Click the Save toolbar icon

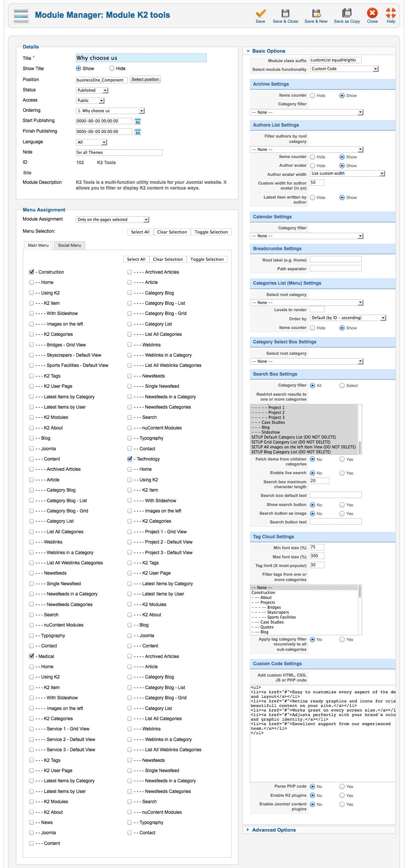pyautogui.click(x=260, y=13)
